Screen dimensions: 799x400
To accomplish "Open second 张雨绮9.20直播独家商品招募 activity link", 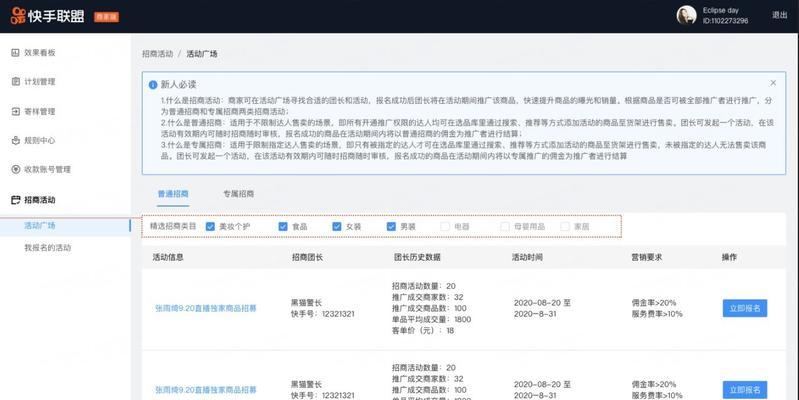I will pyautogui.click(x=206, y=390).
